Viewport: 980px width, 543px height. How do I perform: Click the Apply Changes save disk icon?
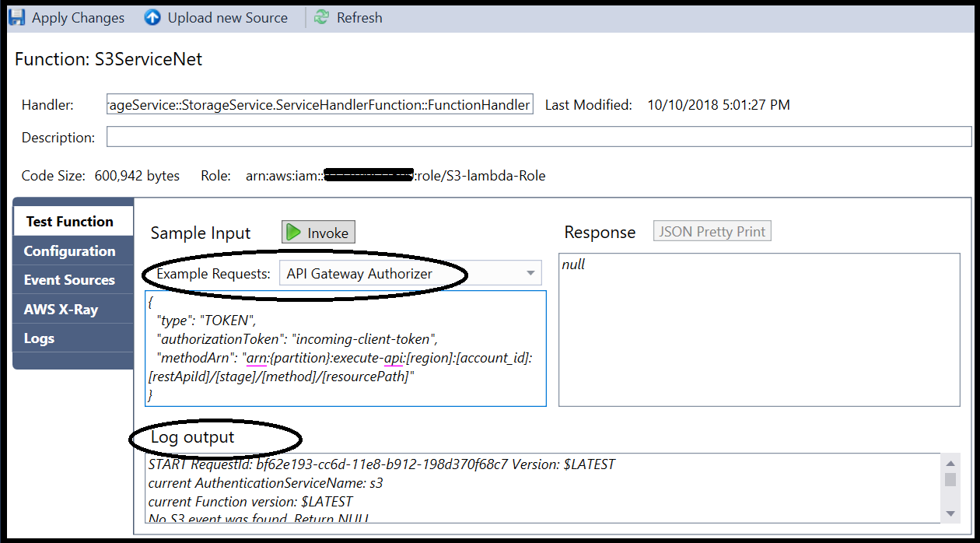coord(17,17)
